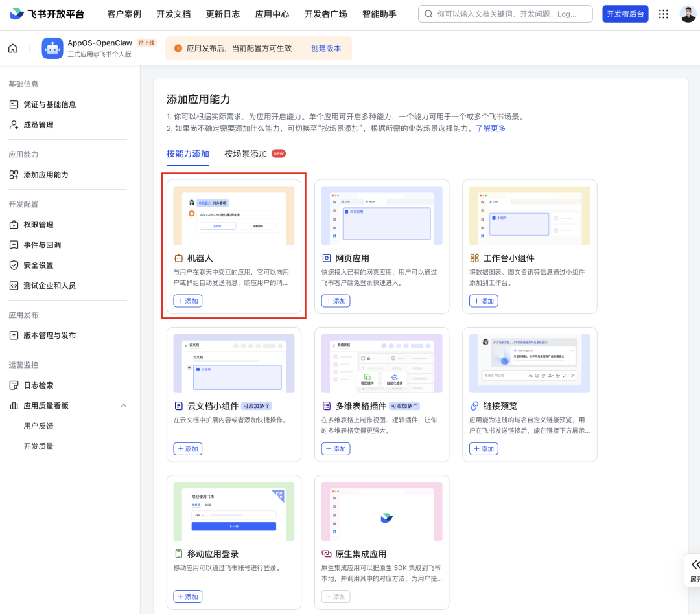Viewport: 700px width, 614px height.
Task: Click the AppOS-OpenClaw app avatar icon
Action: coord(52,48)
